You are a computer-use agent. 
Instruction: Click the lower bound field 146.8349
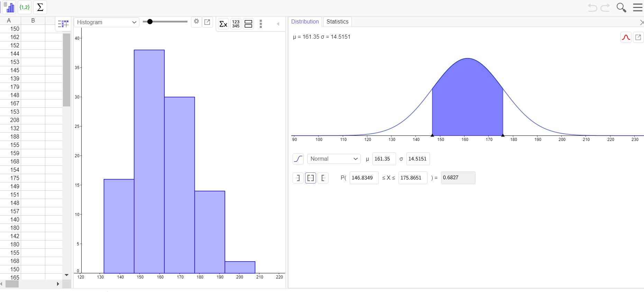[364, 178]
